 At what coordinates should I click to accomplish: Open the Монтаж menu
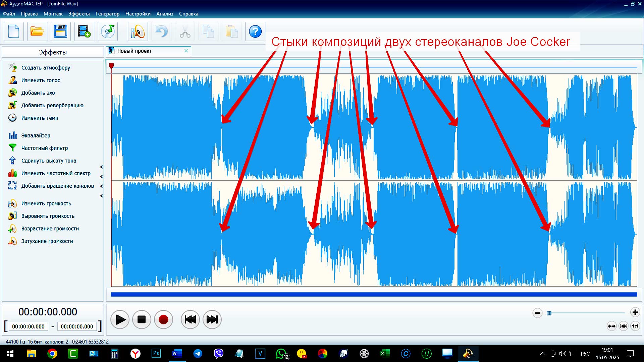click(53, 14)
